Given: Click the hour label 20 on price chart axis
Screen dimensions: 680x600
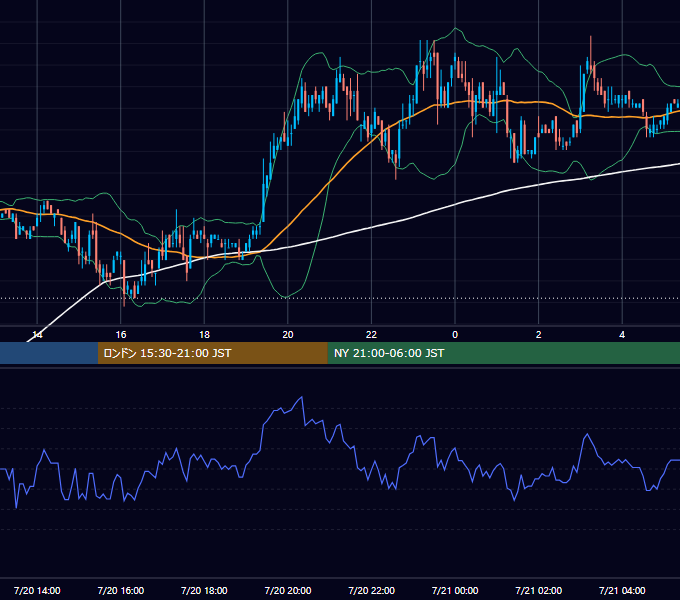Looking at the screenshot, I should [288, 335].
